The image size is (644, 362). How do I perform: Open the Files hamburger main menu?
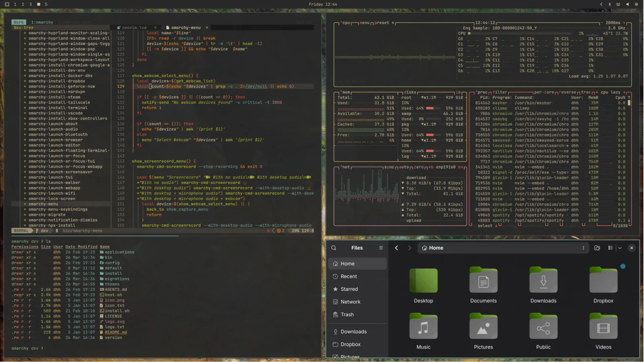pos(381,248)
